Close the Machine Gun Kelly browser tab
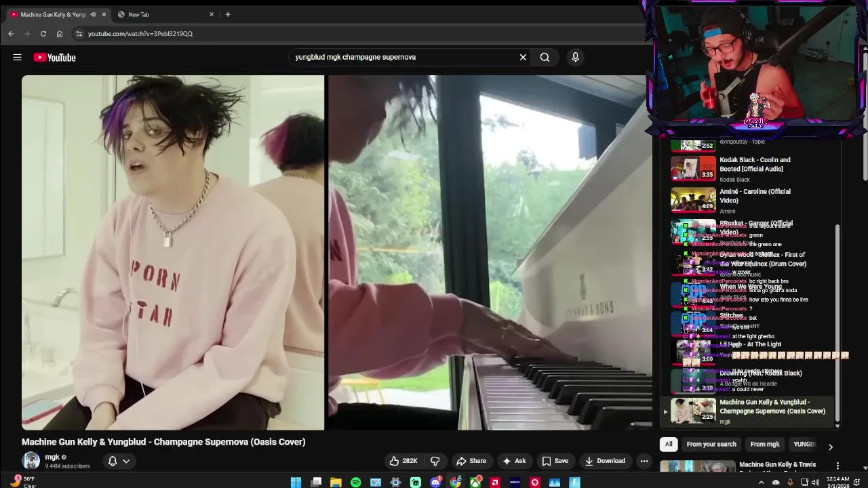This screenshot has width=868, height=488. (x=104, y=14)
